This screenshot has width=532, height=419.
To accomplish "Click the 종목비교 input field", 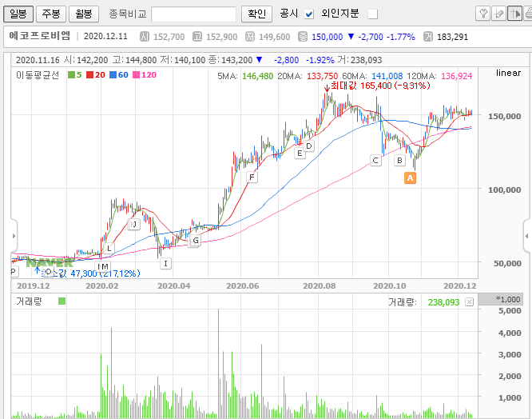I will (x=194, y=14).
